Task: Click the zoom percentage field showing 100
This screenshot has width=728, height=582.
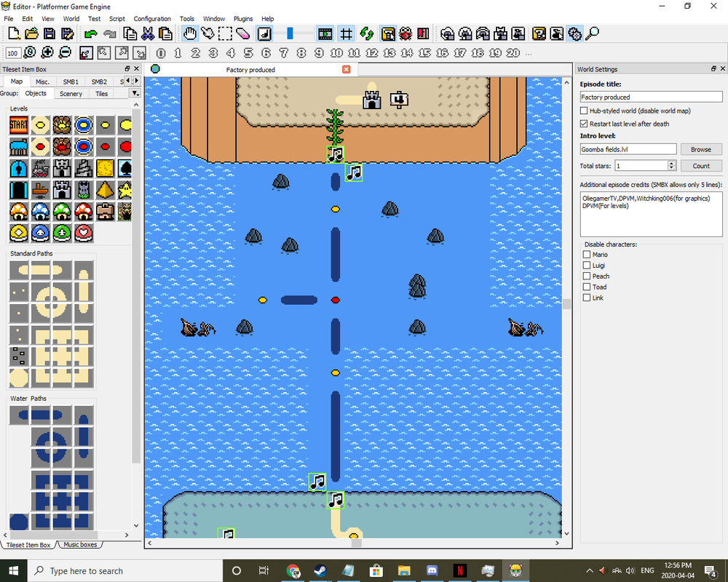Action: click(x=12, y=53)
